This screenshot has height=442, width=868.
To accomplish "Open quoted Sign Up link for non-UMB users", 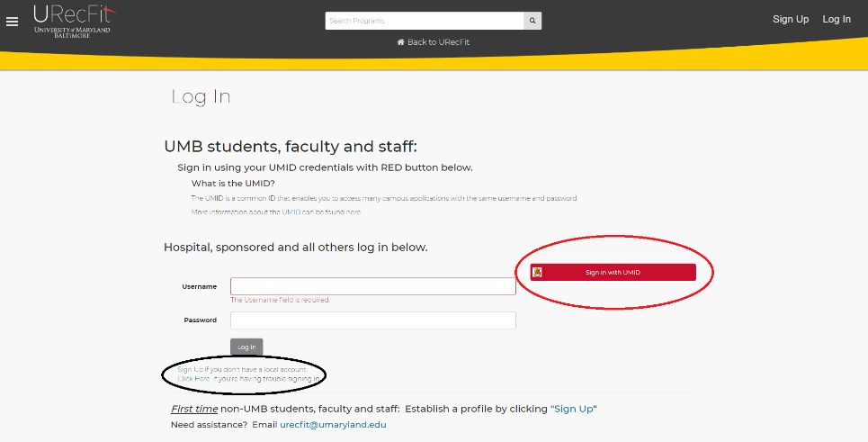I will click(x=574, y=409).
